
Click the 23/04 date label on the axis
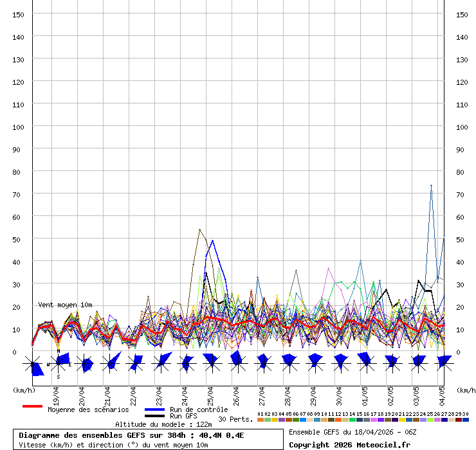point(159,393)
